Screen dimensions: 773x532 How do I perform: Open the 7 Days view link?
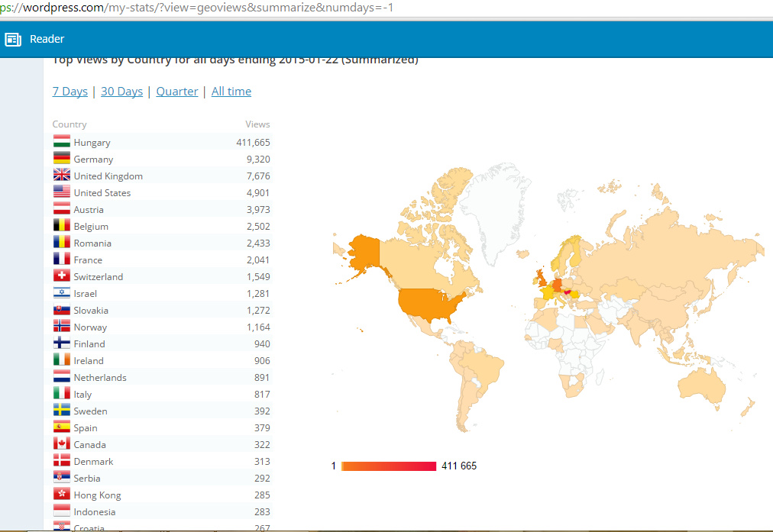pos(70,92)
